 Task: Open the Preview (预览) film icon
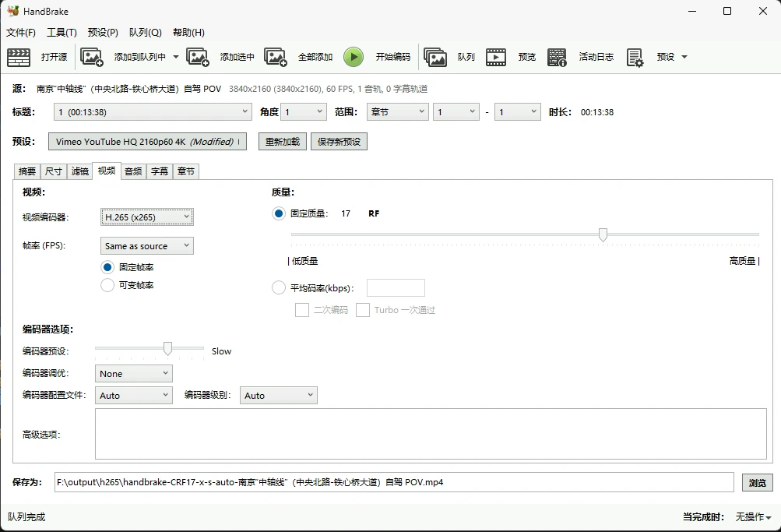[495, 57]
